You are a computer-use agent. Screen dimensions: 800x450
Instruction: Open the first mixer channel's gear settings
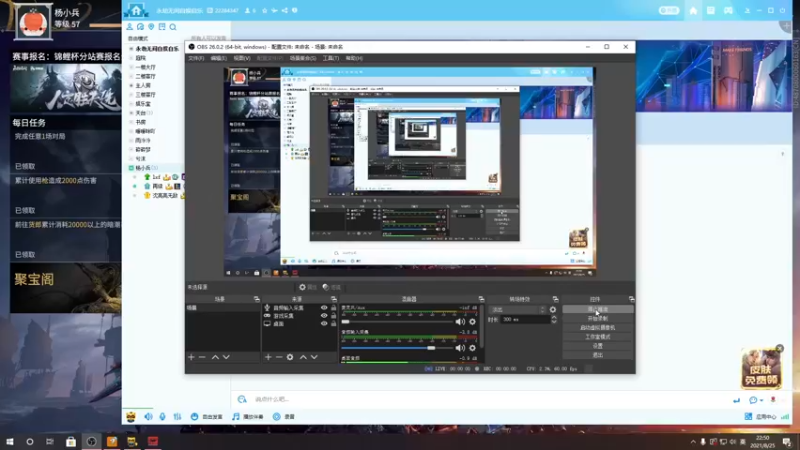pyautogui.click(x=472, y=321)
